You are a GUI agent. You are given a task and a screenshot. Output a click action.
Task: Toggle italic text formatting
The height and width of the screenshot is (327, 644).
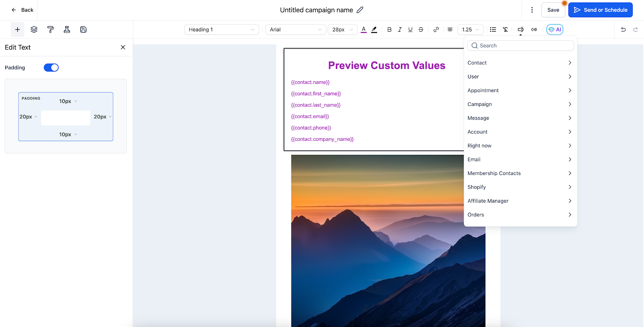coord(400,29)
